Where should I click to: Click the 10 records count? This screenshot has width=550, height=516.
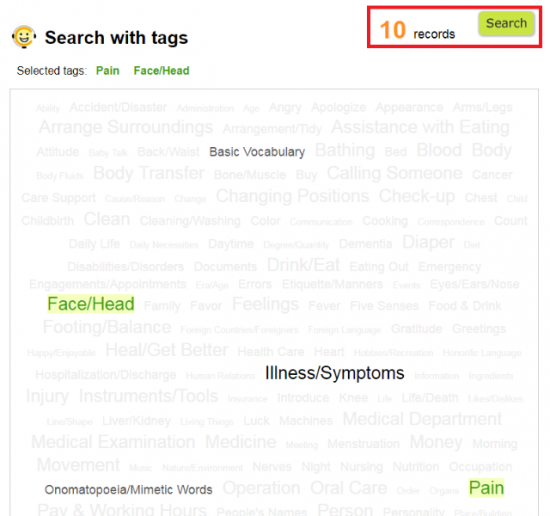417,30
